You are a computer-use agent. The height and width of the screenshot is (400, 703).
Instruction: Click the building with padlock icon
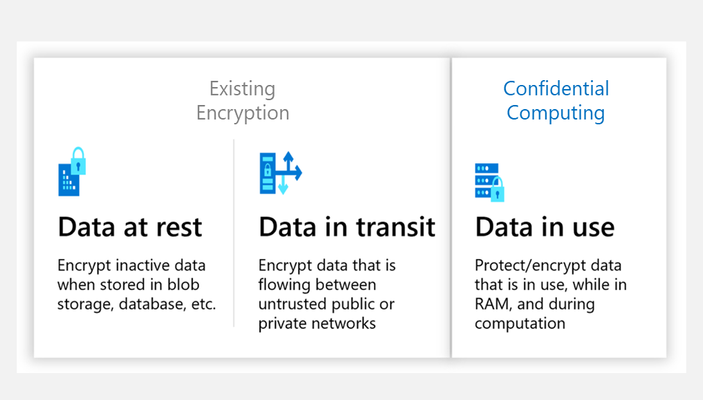[72, 171]
